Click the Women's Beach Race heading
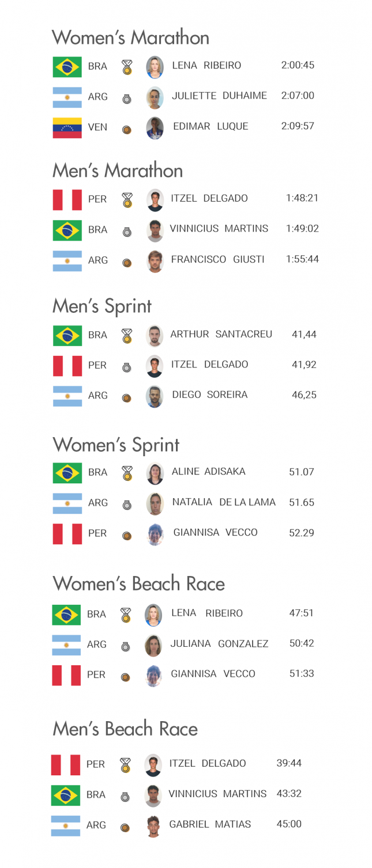This screenshot has height=868, width=372. point(139,584)
